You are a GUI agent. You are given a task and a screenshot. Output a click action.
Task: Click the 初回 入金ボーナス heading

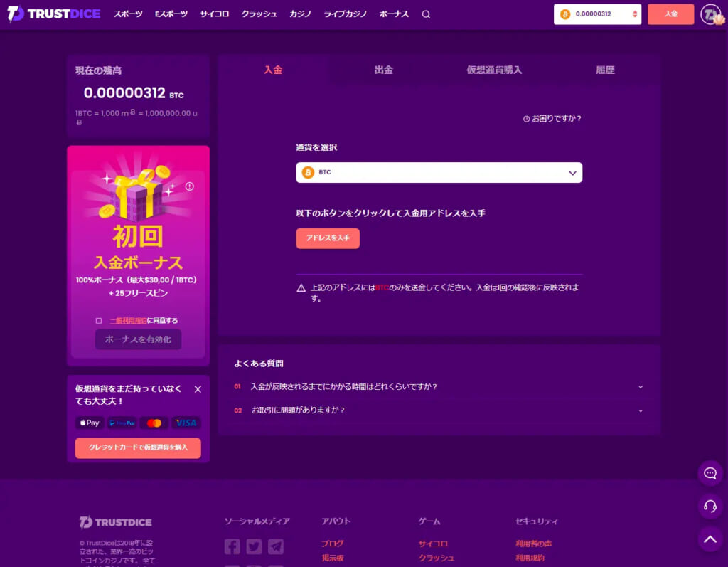pos(138,248)
